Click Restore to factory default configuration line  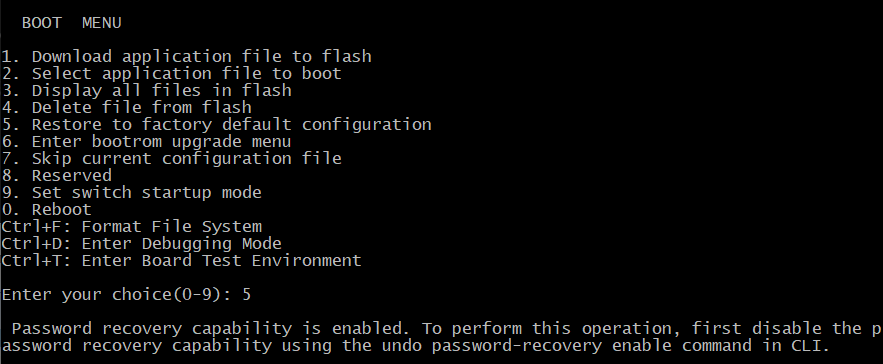coord(216,125)
